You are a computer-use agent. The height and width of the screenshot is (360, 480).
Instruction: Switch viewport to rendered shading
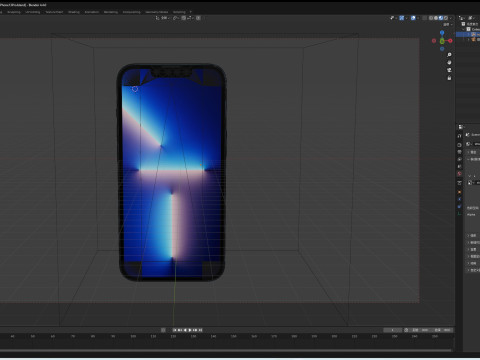(x=446, y=18)
